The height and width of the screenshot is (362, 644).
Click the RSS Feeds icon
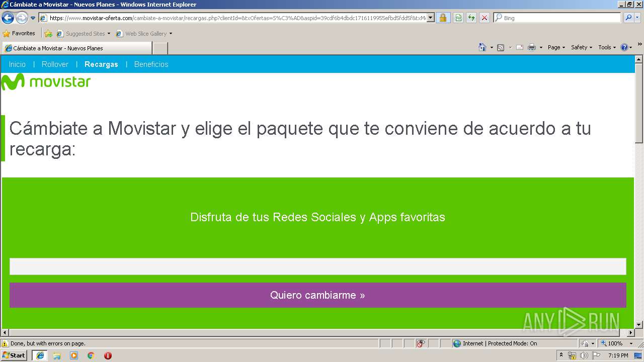501,47
